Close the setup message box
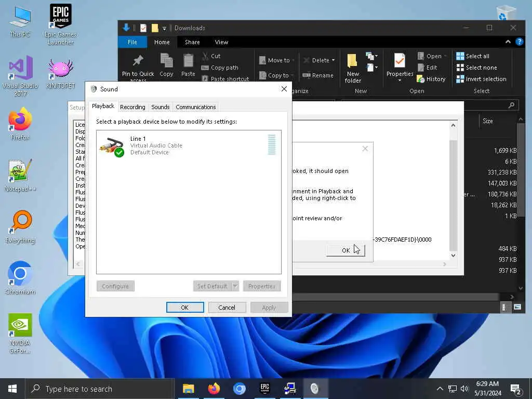This screenshot has height=399, width=532. point(365,149)
